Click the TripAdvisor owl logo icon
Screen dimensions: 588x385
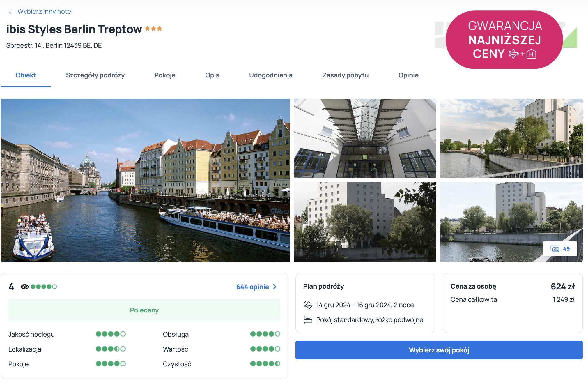[x=25, y=287]
